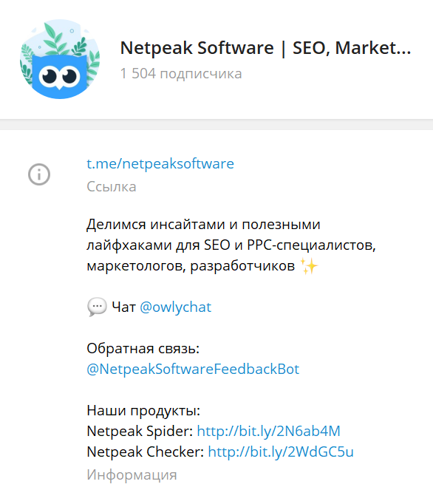The height and width of the screenshot is (504, 433).
Task: Click the Обратная связь: text
Action: pyautogui.click(x=143, y=348)
